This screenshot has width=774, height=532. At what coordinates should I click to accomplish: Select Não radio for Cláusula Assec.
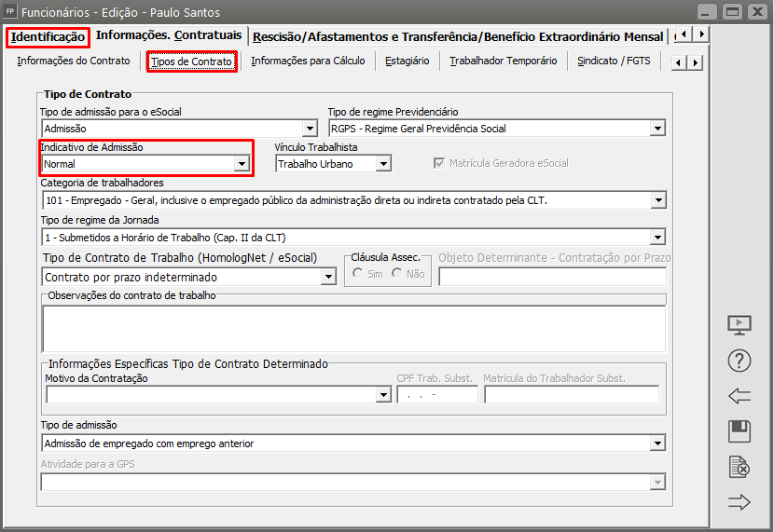396,273
